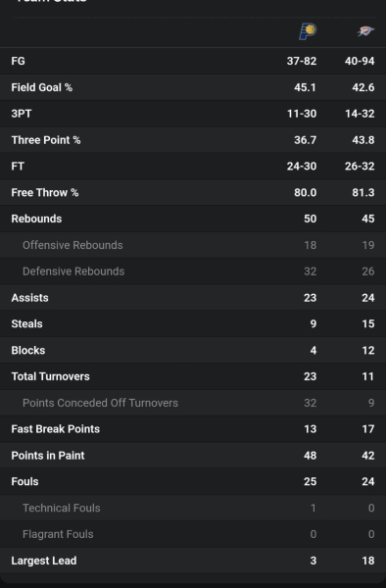Click the Three Point % label
Screen dimensions: 386x588
point(46,140)
